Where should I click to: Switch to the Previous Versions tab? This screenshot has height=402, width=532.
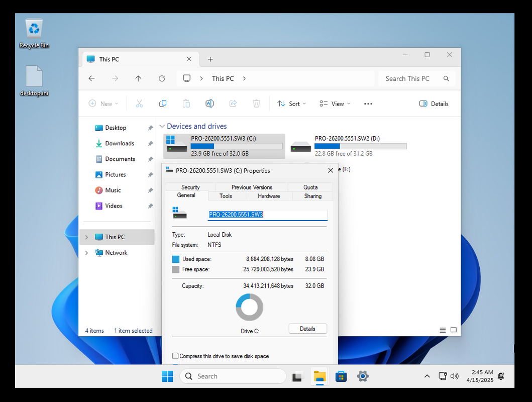[252, 187]
